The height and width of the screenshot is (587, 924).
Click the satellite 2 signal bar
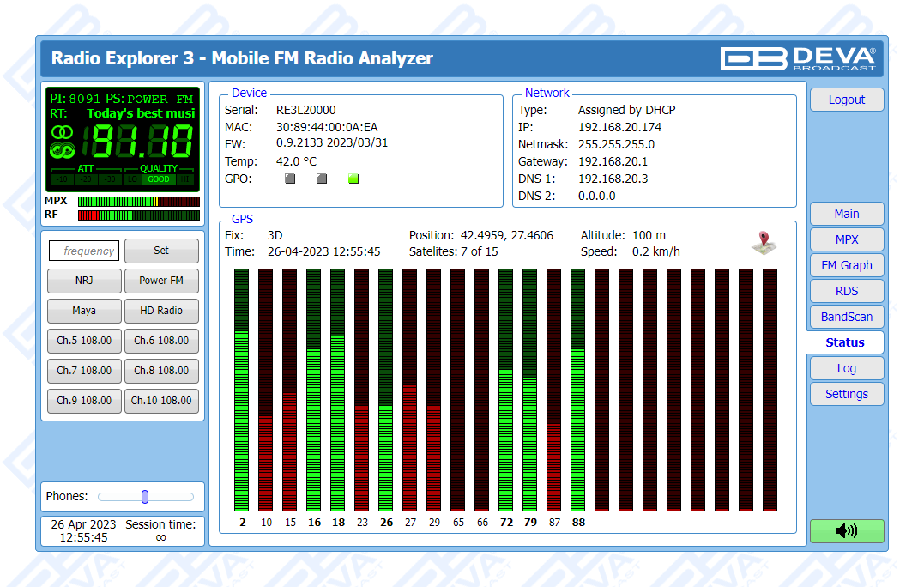coord(241,390)
